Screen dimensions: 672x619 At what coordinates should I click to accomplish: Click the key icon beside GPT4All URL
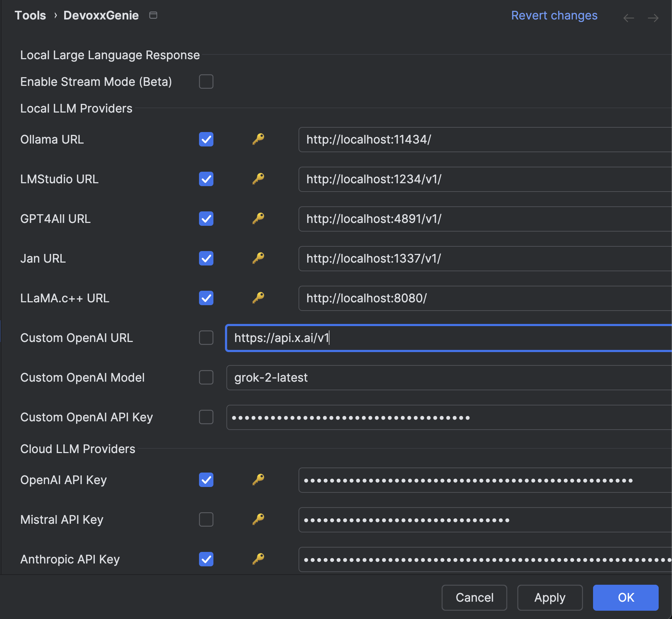[258, 219]
